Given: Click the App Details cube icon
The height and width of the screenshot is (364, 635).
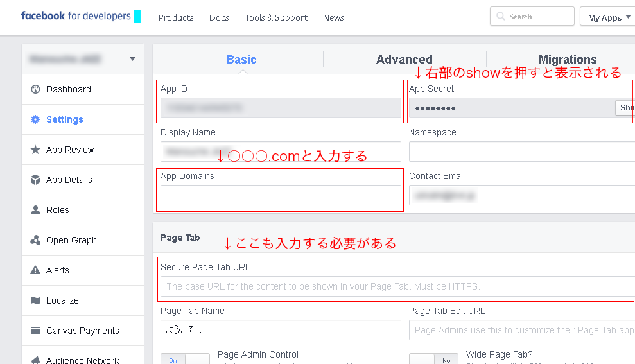Looking at the screenshot, I should [x=36, y=180].
